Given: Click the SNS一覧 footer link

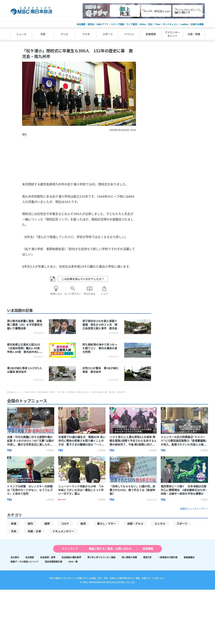Looking at the screenshot, I should pos(73,562).
